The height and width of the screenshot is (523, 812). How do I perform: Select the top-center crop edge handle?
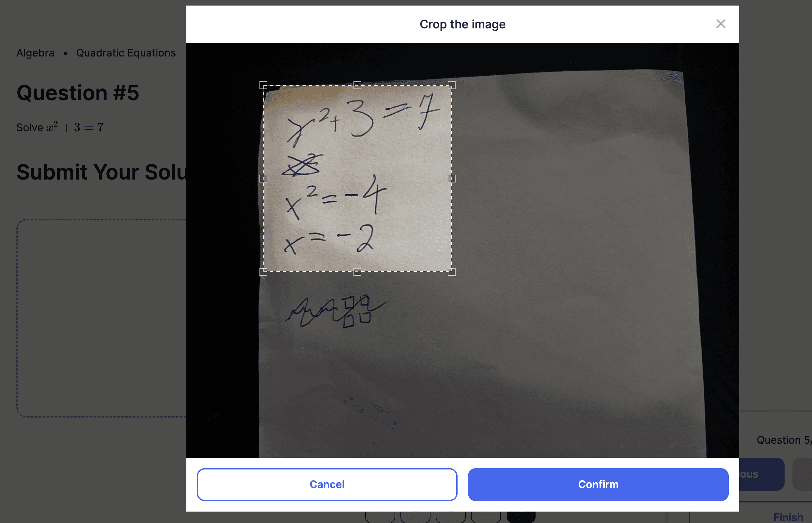coord(357,85)
